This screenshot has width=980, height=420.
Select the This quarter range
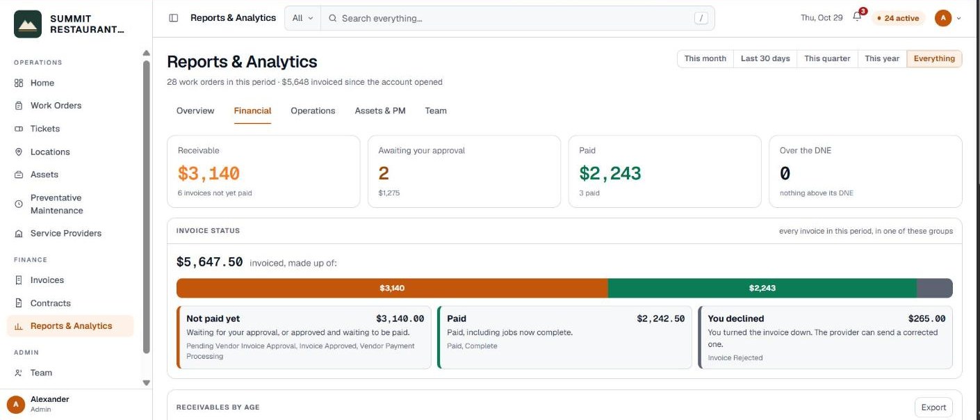[827, 58]
